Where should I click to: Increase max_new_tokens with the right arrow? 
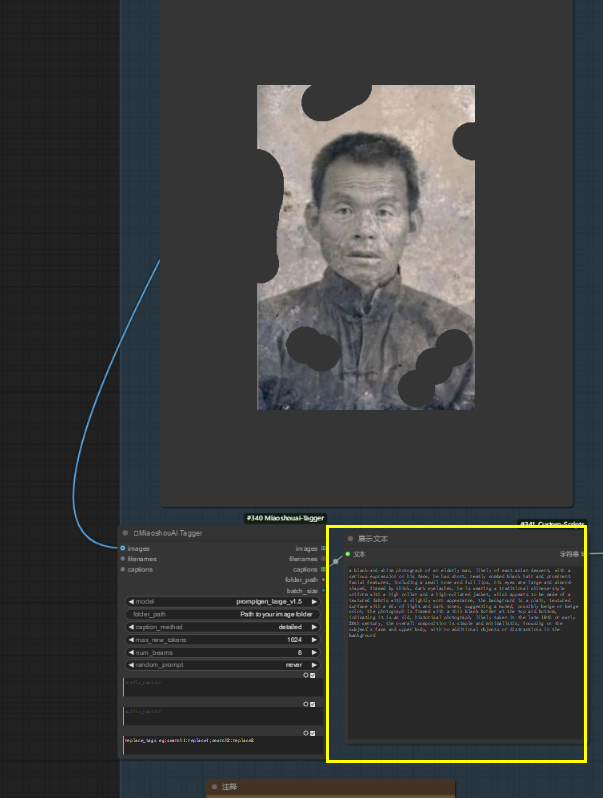[314, 640]
